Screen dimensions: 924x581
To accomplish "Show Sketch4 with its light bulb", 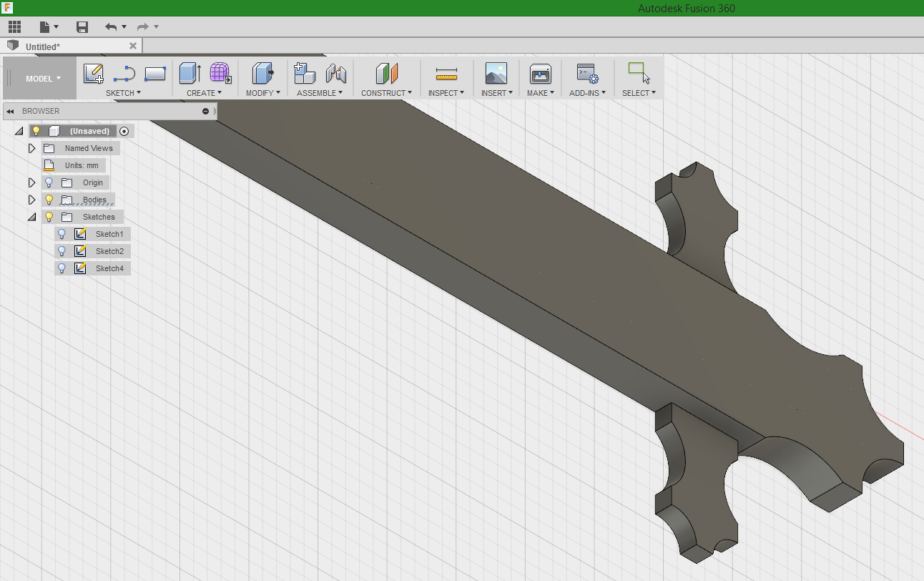I will 62,268.
